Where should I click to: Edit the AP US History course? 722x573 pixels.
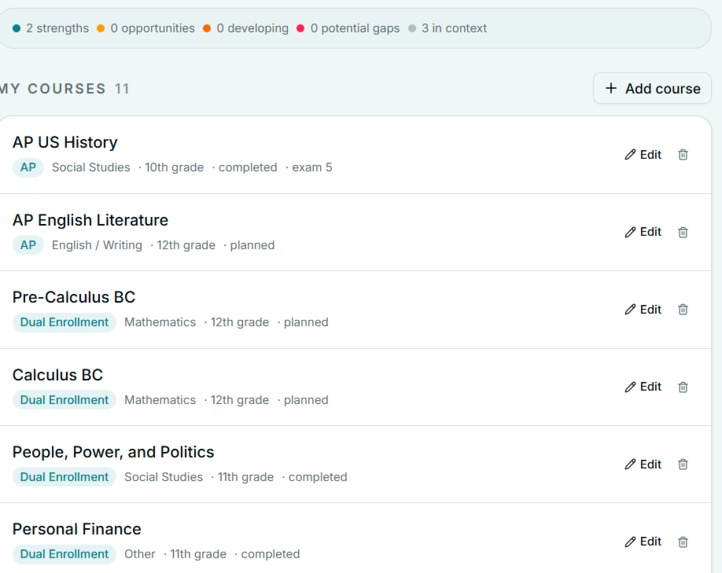tap(643, 155)
